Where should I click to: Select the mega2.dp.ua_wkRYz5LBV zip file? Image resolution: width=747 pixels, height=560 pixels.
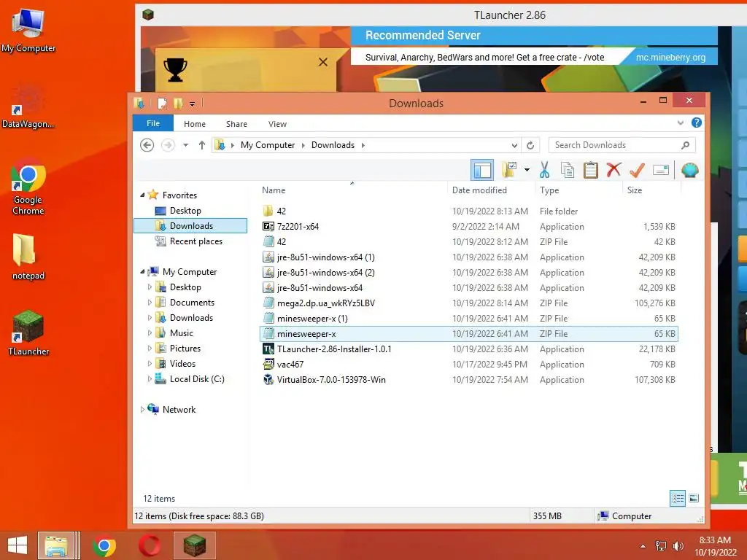469,303
